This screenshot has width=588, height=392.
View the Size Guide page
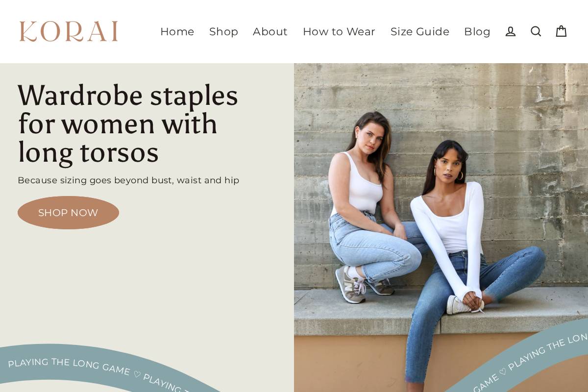[x=420, y=31]
